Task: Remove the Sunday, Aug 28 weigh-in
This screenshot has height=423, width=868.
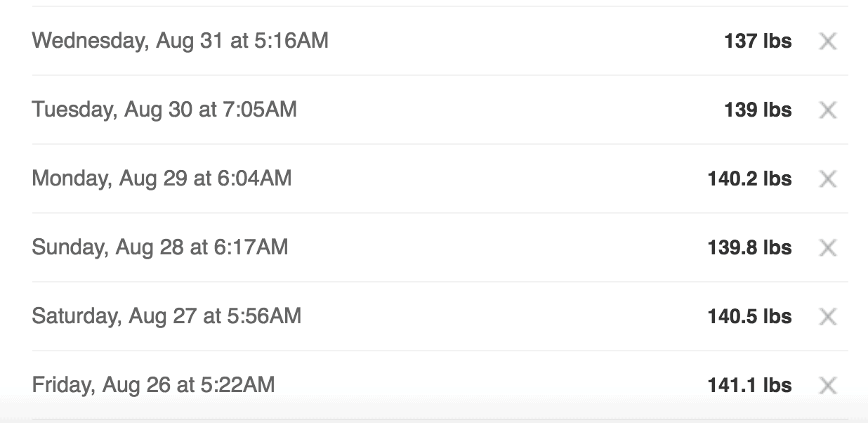Action: pos(828,248)
